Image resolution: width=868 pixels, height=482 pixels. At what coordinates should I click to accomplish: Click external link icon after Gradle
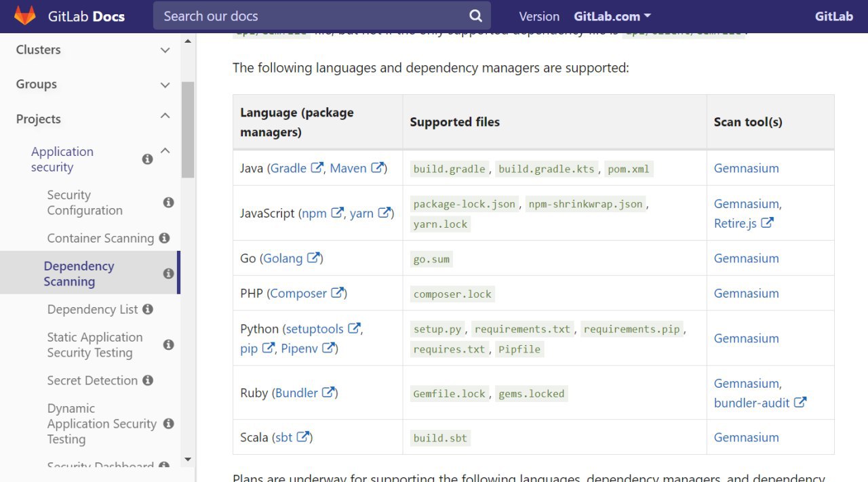[x=317, y=167]
